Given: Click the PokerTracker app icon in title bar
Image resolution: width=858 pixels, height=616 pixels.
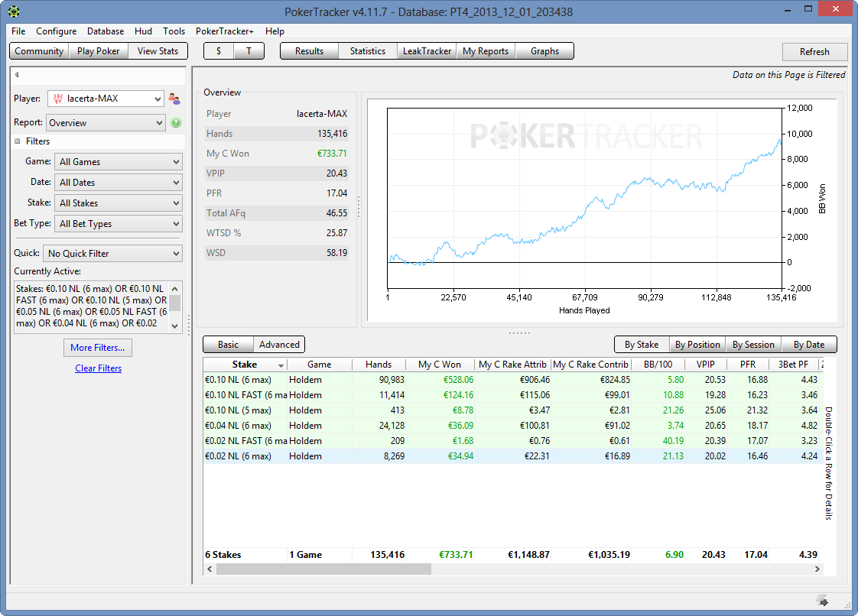Looking at the screenshot, I should pos(15,11).
